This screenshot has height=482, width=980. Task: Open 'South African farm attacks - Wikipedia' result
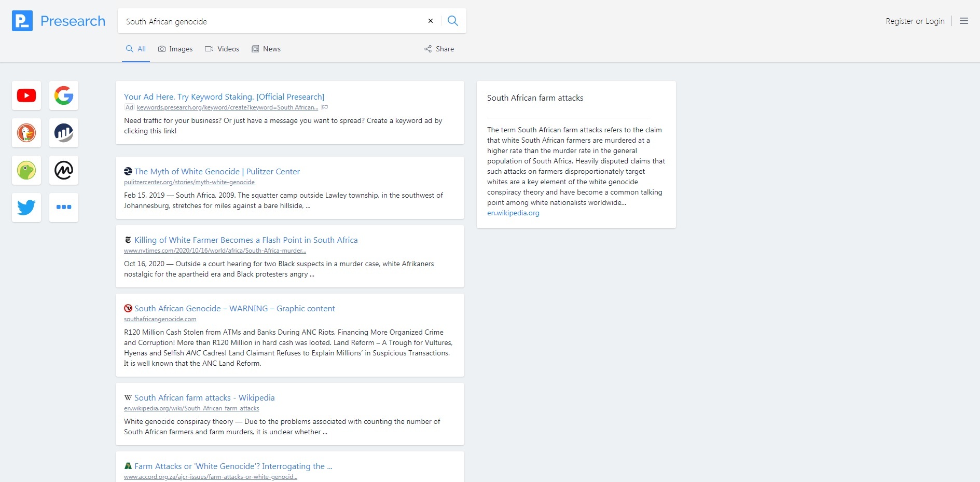(204, 397)
